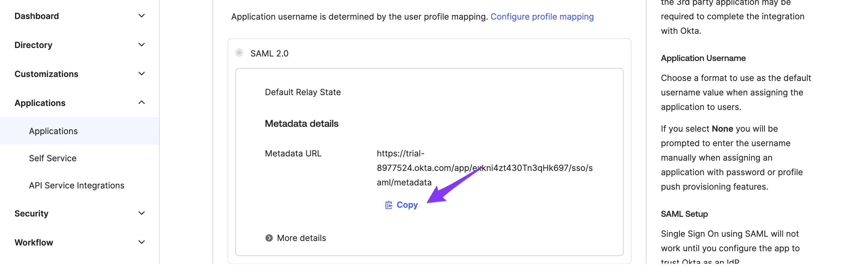Click the circled arrow icon beside More details
Viewport: 868px width, 276px height.
pos(269,238)
